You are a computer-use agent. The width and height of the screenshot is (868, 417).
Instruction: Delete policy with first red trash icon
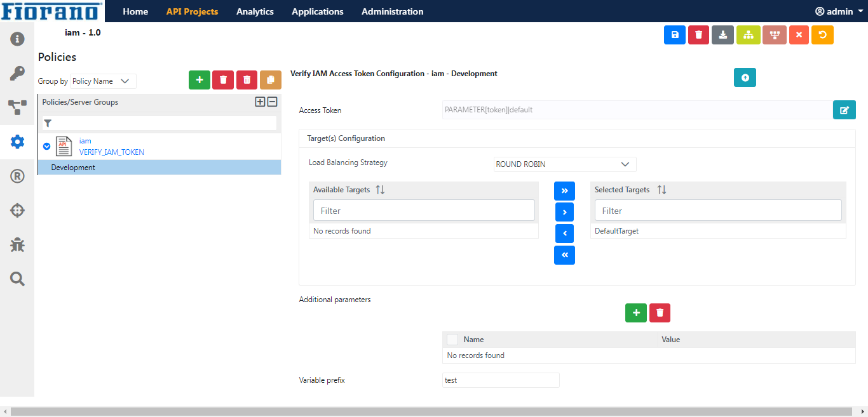(x=223, y=80)
